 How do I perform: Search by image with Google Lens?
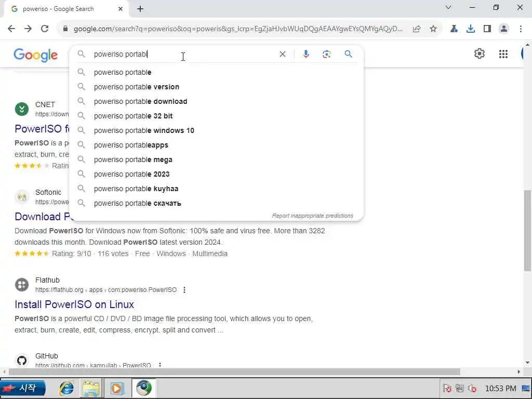326,54
